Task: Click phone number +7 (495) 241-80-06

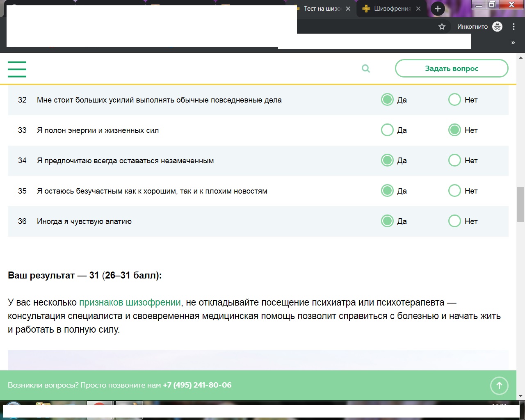Action: point(197,385)
